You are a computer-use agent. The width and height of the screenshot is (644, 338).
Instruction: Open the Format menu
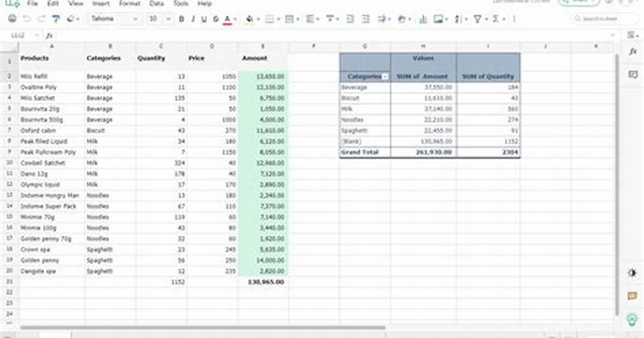(129, 3)
